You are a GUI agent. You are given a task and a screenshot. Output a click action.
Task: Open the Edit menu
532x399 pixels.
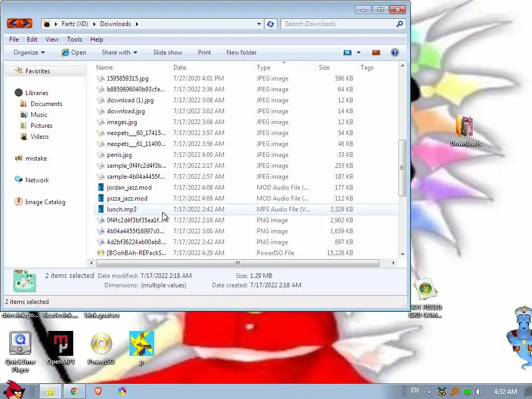32,39
